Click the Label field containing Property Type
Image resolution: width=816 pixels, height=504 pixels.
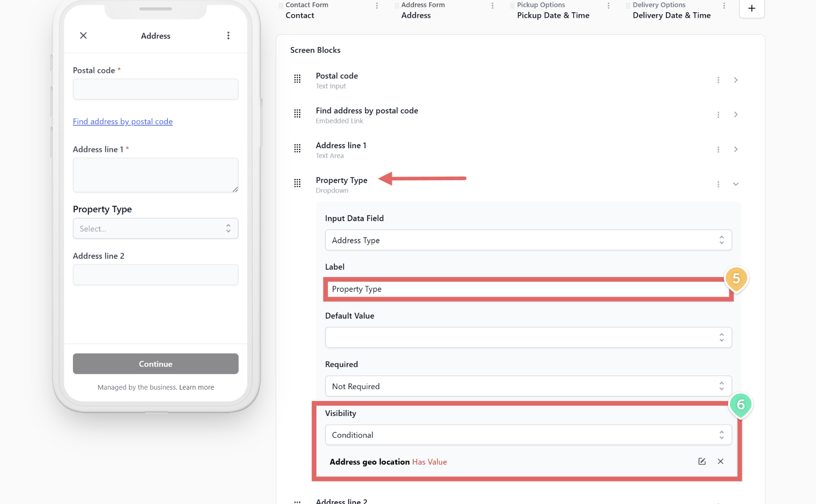[x=528, y=289]
